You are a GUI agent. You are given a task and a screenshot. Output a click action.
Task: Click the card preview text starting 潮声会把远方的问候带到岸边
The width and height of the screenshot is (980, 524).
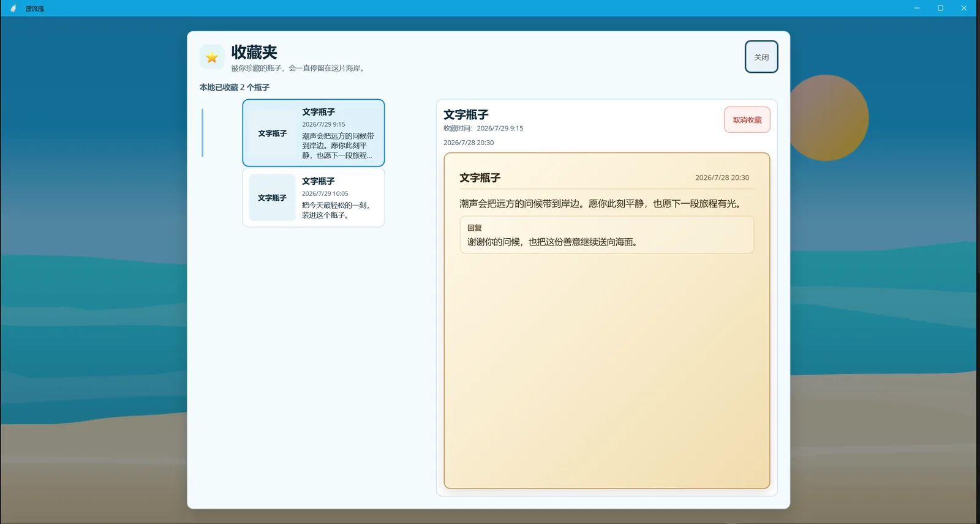(x=337, y=146)
